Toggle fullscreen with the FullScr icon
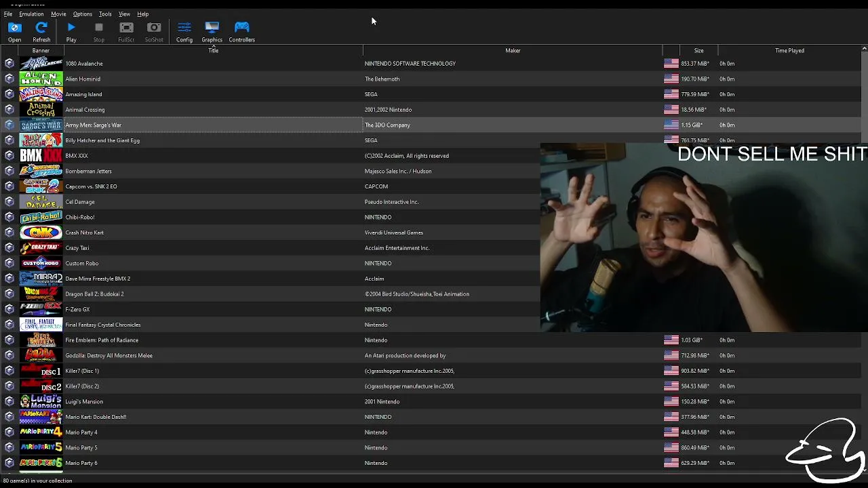This screenshot has width=868, height=488. click(x=126, y=31)
